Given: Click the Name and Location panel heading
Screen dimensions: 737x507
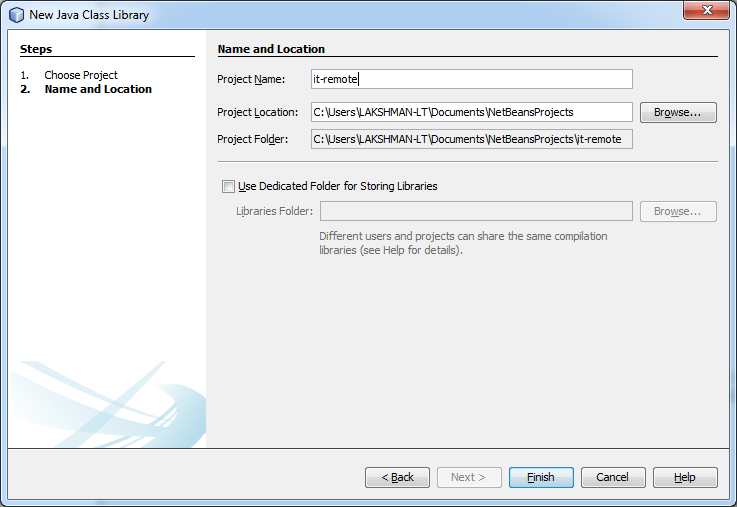Looking at the screenshot, I should click(271, 49).
